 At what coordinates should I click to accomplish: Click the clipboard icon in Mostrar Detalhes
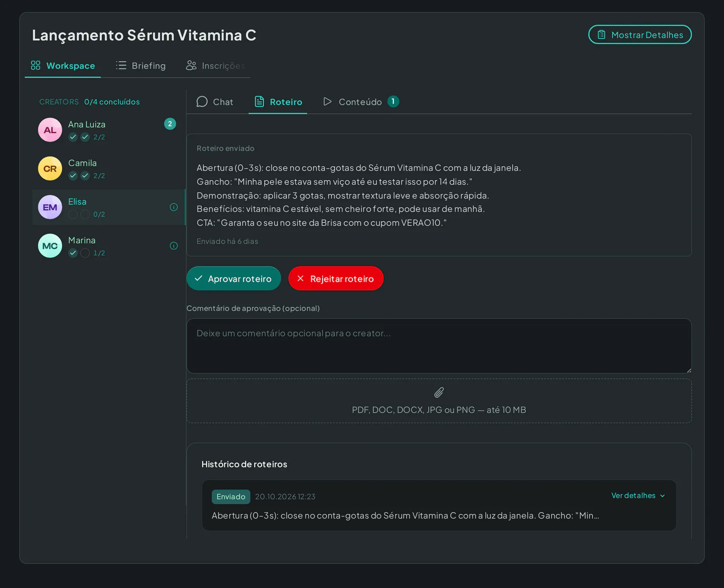tap(601, 35)
